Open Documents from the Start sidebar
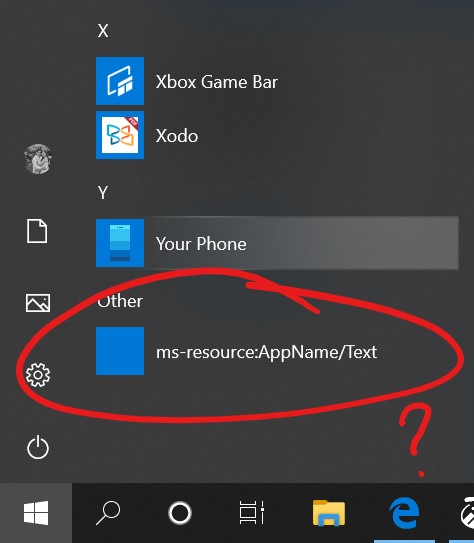This screenshot has height=543, width=474. (37, 231)
